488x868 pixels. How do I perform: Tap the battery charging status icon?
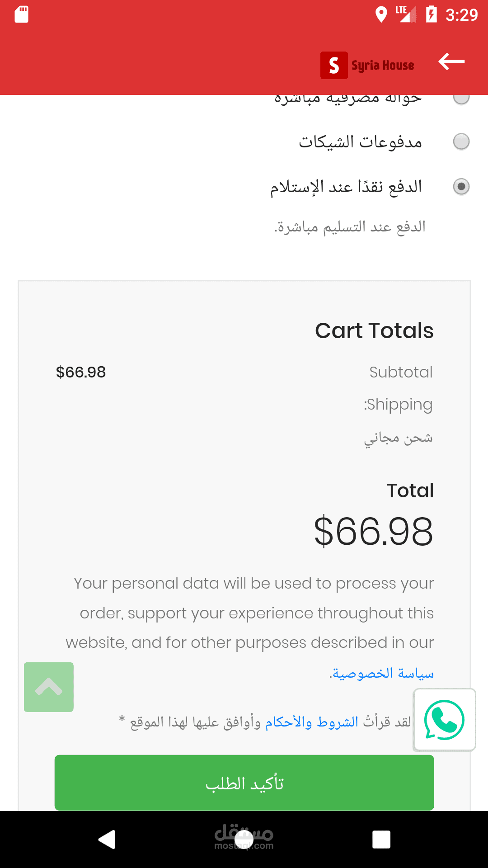point(432,14)
